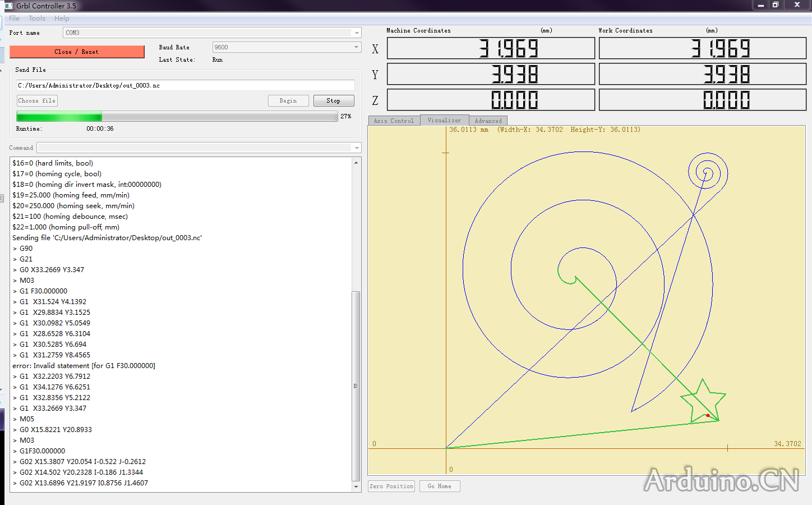Click the Go Home button
Image resolution: width=812 pixels, height=505 pixels.
[440, 486]
